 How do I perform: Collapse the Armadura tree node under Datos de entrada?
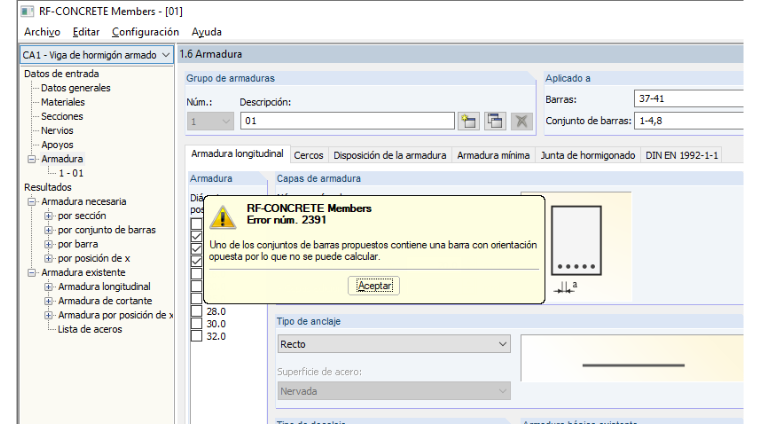(32, 159)
